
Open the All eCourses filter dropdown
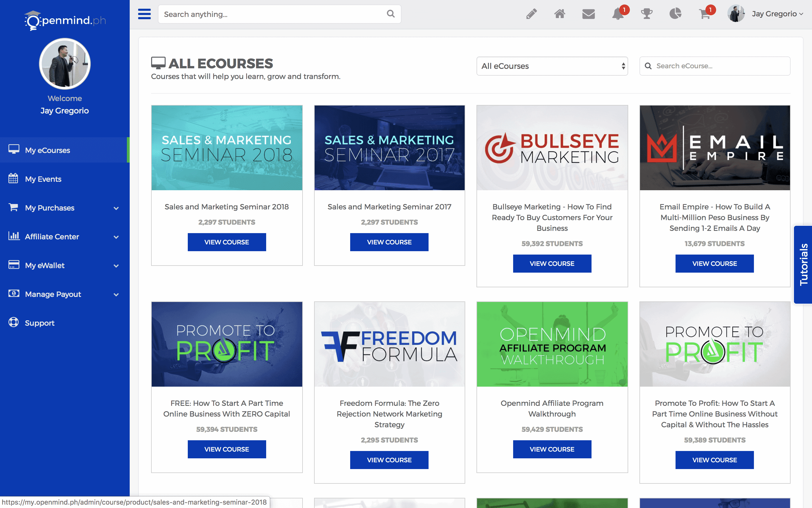(x=552, y=66)
